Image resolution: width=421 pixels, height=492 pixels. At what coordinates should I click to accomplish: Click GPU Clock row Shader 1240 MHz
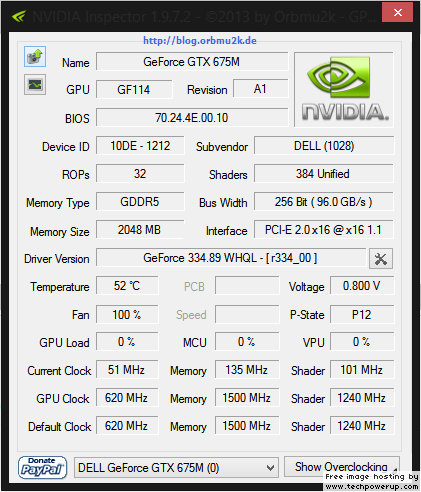pyautogui.click(x=362, y=398)
